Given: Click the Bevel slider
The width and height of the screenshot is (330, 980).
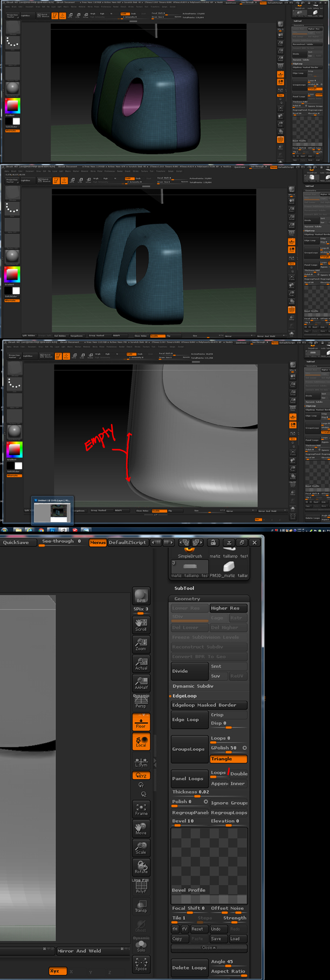Looking at the screenshot, I should coord(190,822).
